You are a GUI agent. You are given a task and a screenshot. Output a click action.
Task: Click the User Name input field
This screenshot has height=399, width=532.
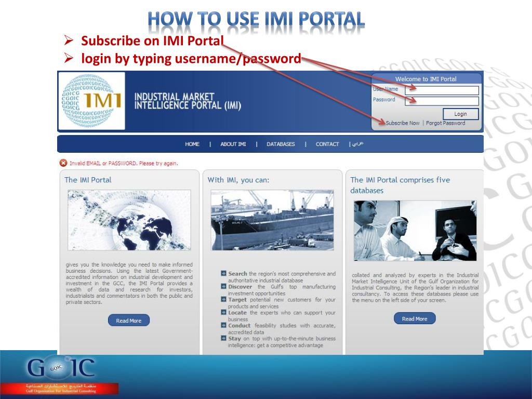(x=442, y=90)
